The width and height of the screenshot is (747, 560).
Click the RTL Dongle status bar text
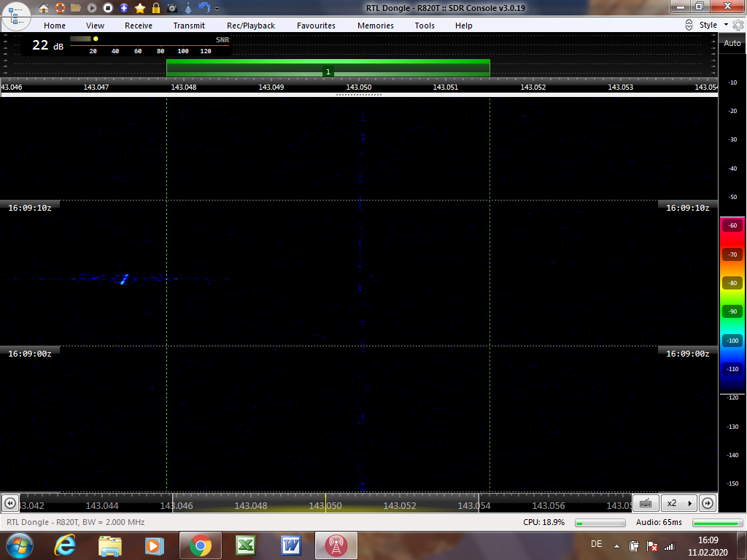click(x=76, y=522)
